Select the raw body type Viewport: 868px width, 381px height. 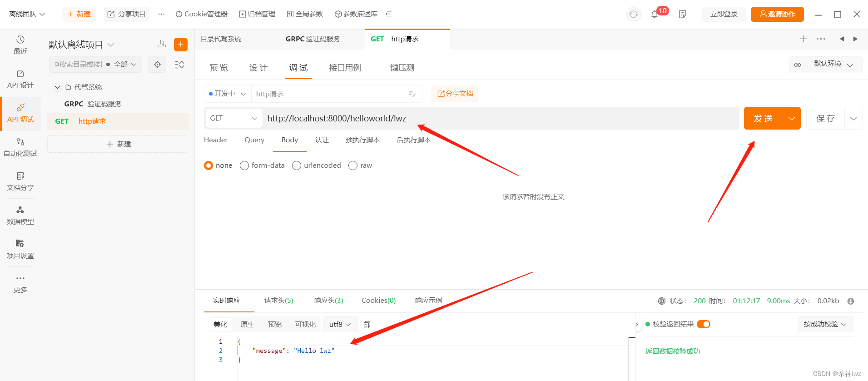(x=353, y=165)
